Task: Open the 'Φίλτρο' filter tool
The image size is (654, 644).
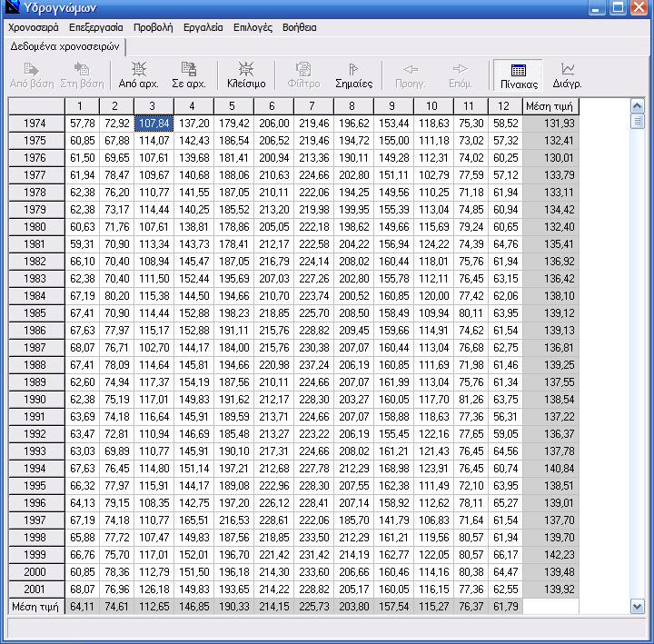Action: [x=303, y=75]
